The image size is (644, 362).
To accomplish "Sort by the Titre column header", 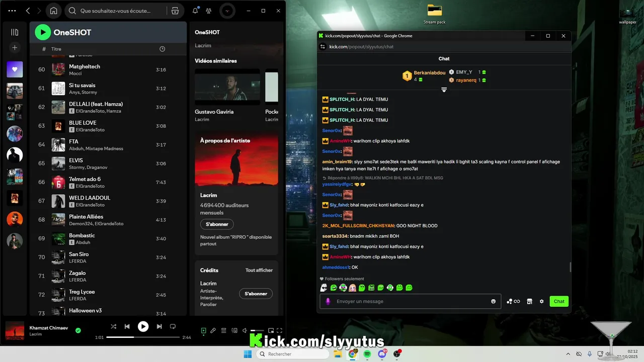I will (56, 49).
